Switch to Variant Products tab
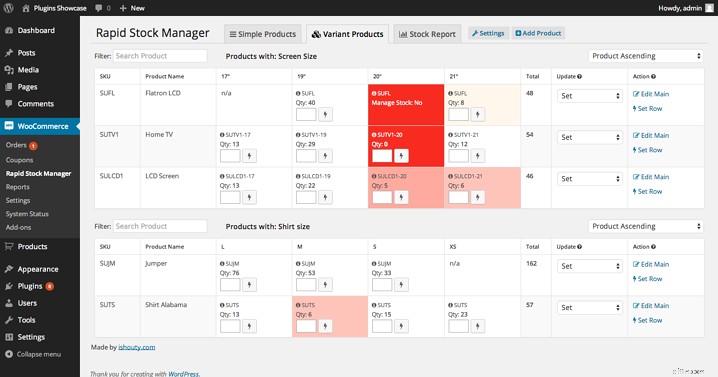Viewport: 718px width, 377px height. 348,34
